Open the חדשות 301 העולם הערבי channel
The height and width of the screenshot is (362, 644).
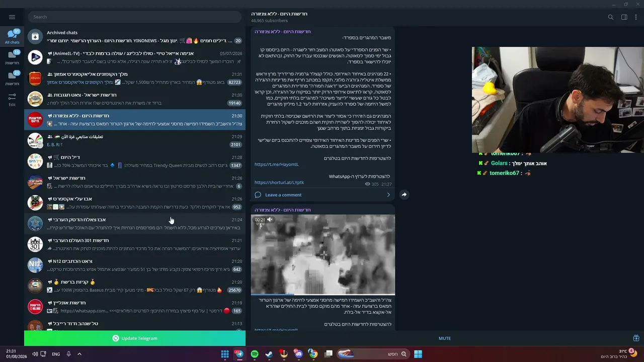point(135,244)
